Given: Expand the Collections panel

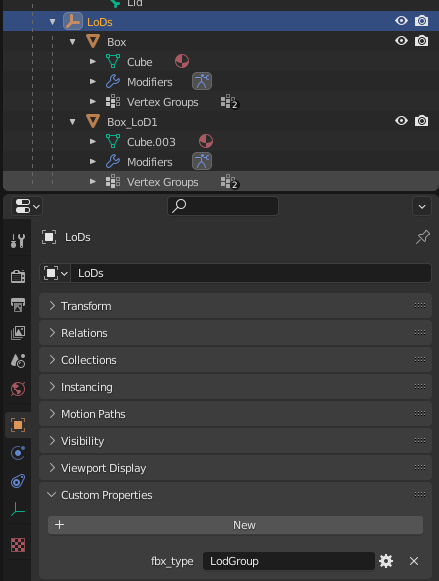Looking at the screenshot, I should [x=235, y=360].
